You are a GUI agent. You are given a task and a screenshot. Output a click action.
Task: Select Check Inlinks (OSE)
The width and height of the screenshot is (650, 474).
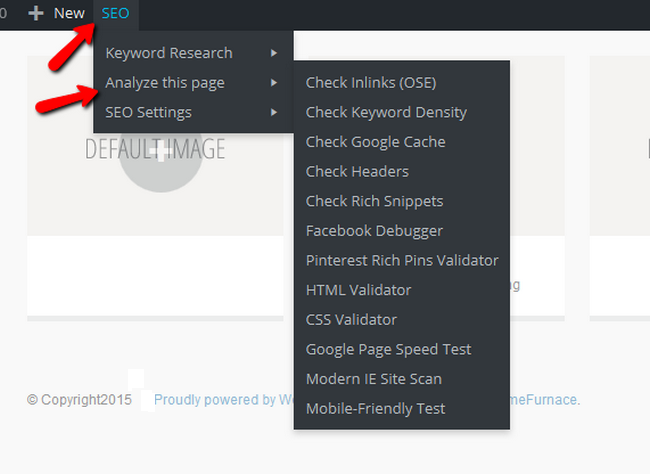click(x=371, y=83)
